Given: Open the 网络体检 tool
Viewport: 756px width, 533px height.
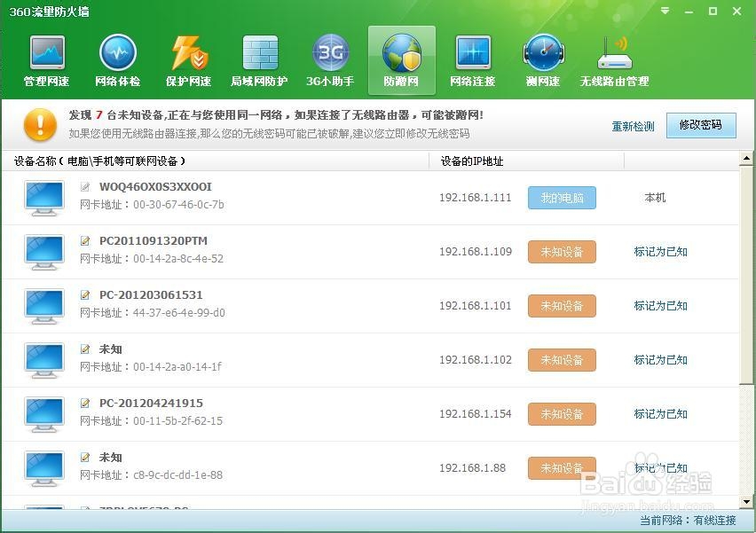Looking at the screenshot, I should (118, 60).
